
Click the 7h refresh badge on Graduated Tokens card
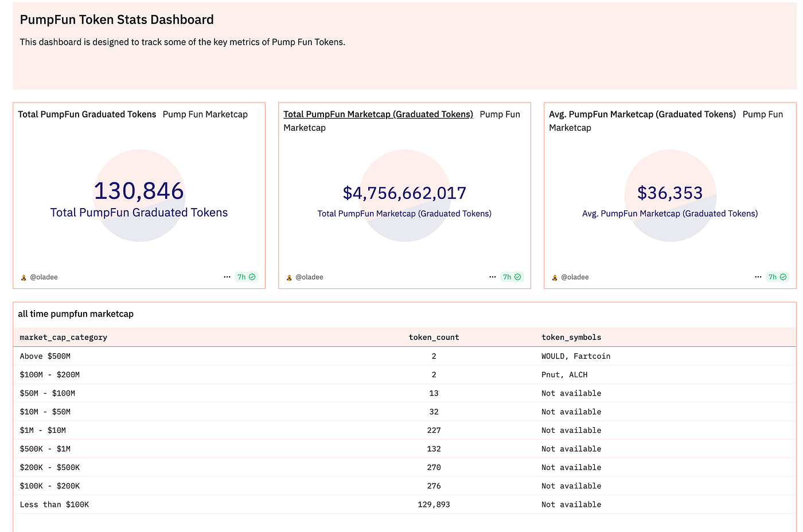point(247,277)
